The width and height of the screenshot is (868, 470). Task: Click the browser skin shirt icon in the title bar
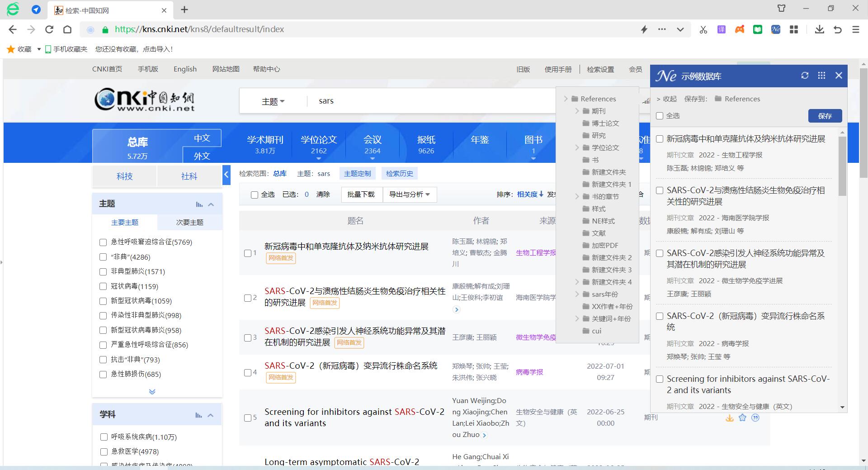click(x=782, y=8)
